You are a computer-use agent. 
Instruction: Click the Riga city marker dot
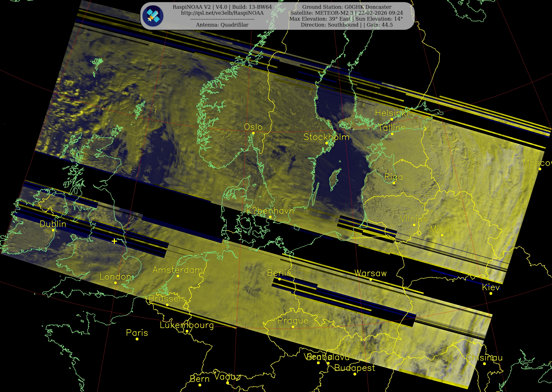pos(394,183)
